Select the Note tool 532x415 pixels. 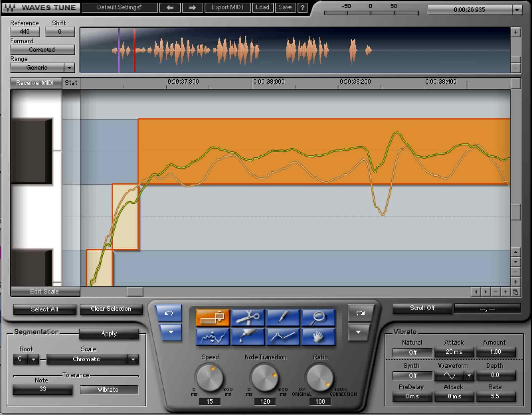[x=213, y=317]
